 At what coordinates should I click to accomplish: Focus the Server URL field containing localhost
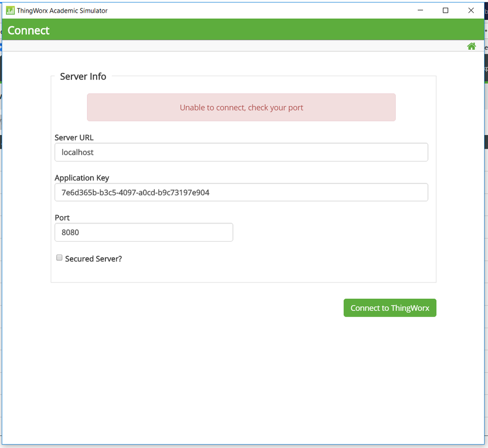(x=241, y=152)
